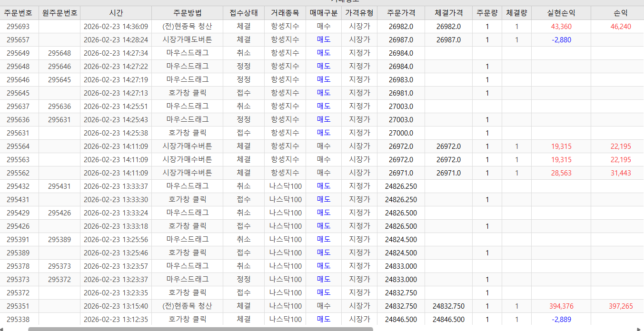Viewport: 644px width, 331px height.
Task: Click the scrollbar right arrow
Action: pyautogui.click(x=639, y=328)
